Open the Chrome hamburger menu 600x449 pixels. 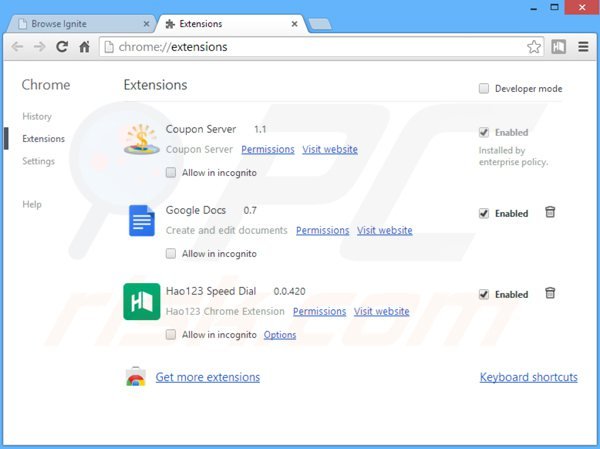[x=583, y=47]
